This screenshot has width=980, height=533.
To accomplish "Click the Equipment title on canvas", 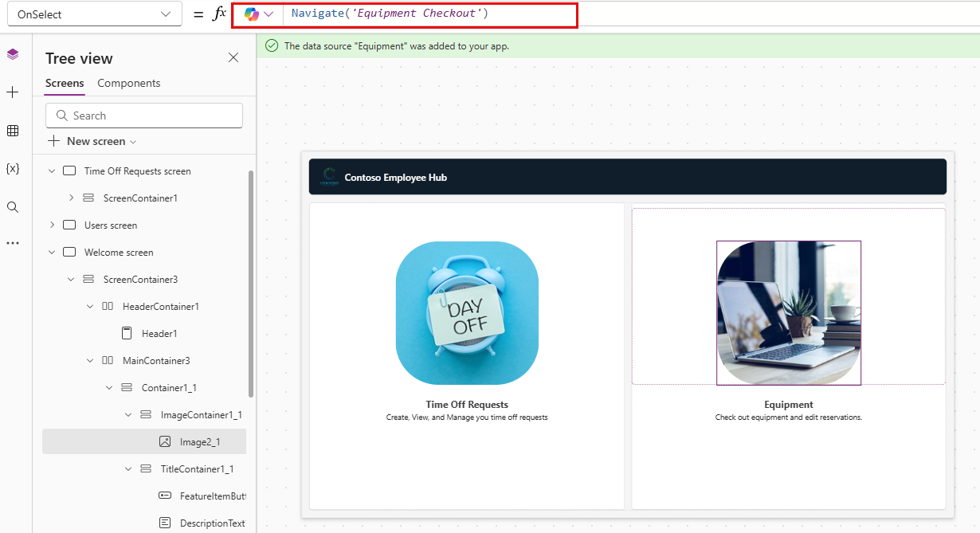I will click(x=789, y=405).
